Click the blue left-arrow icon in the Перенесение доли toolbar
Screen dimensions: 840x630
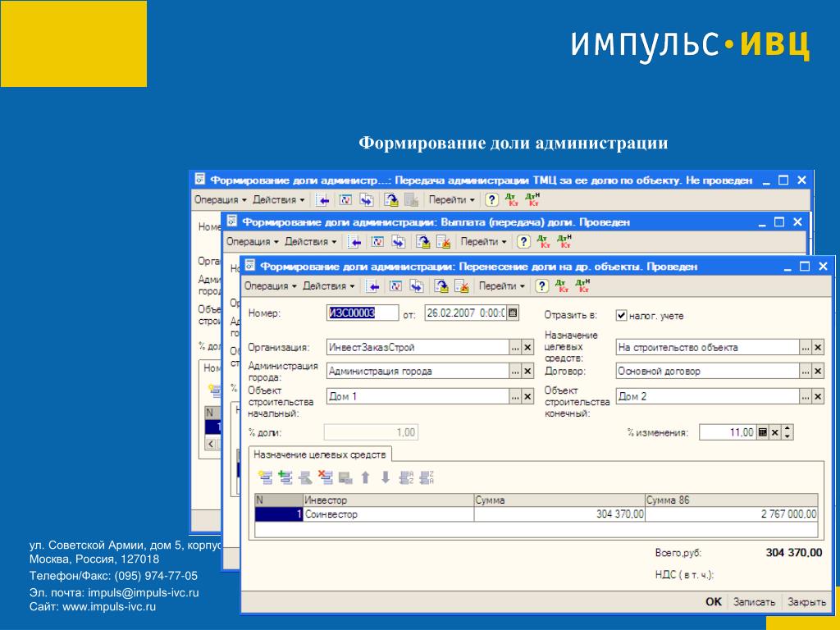click(373, 286)
